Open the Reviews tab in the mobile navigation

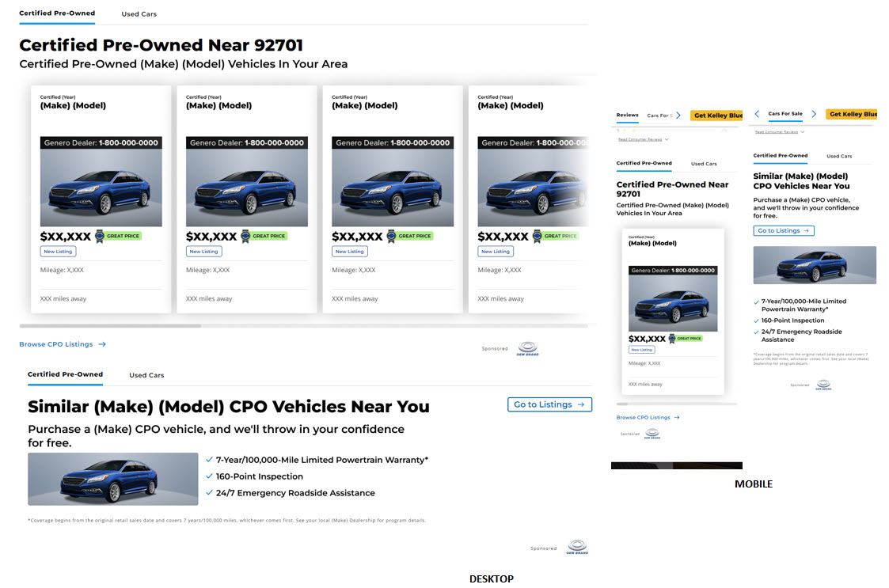point(627,116)
